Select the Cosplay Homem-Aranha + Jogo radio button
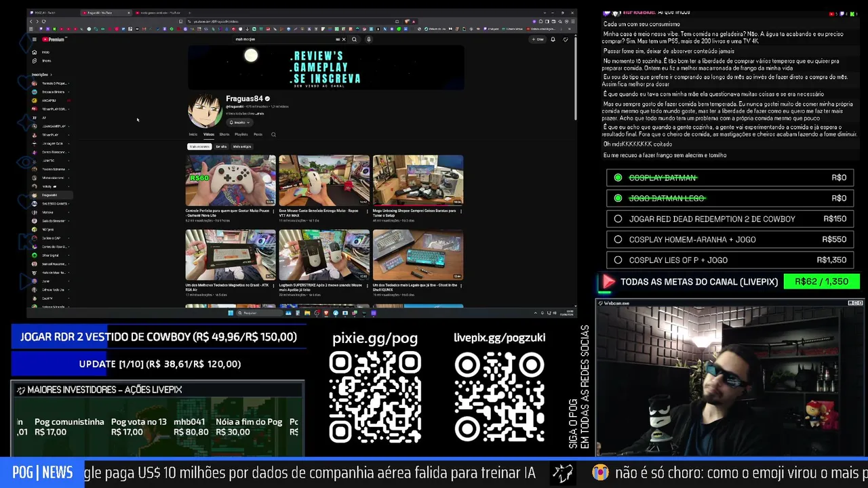The width and height of the screenshot is (868, 488). 618,239
